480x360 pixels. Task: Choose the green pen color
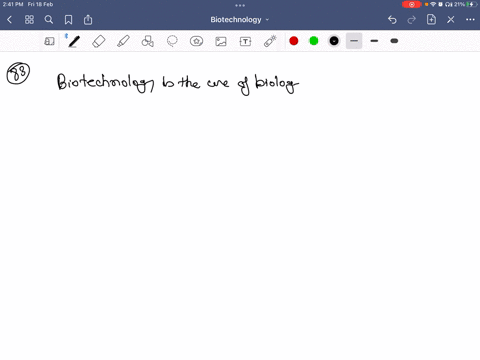(x=314, y=41)
